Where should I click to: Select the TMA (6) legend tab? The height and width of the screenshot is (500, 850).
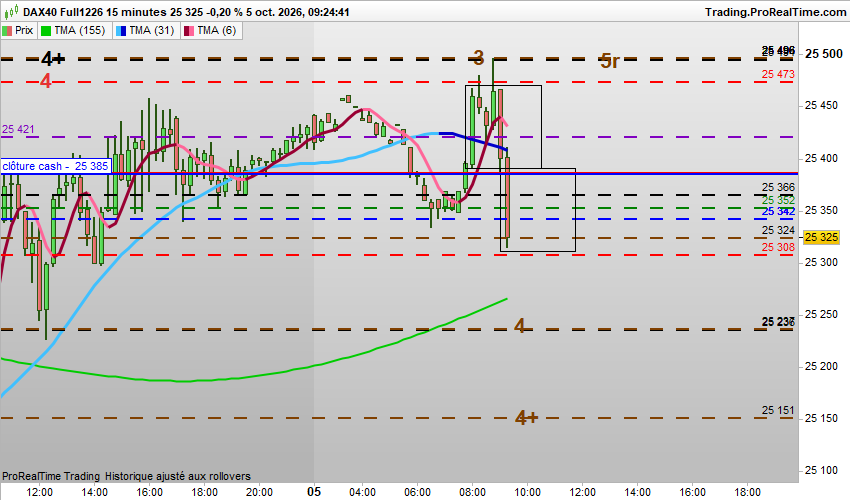pos(211,30)
